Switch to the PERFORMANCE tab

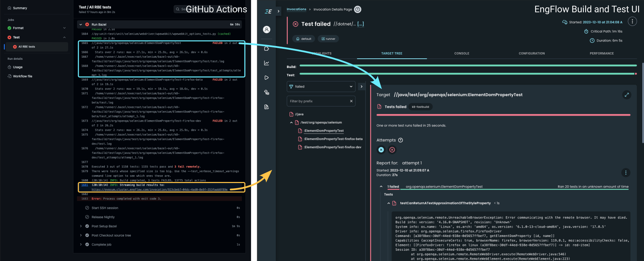pos(602,54)
